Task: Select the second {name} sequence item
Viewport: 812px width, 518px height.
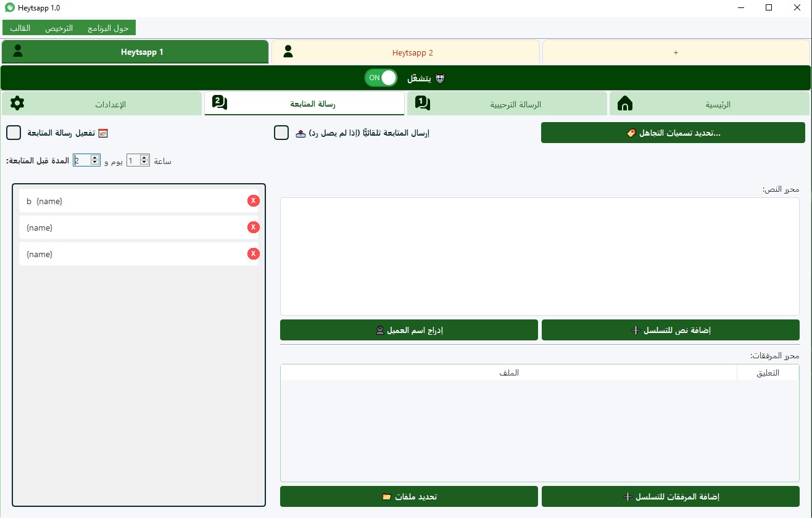Action: tap(139, 228)
